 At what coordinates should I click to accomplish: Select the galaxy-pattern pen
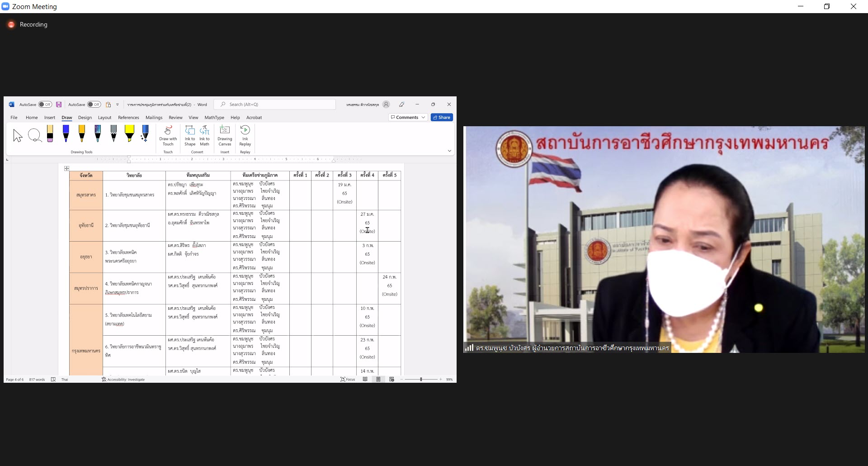coord(98,134)
